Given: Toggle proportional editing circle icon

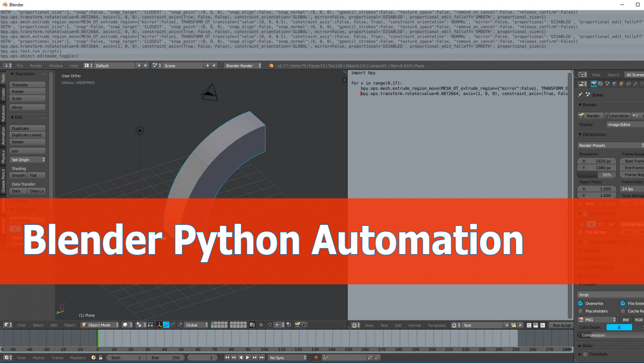Looking at the screenshot, I should (x=261, y=325).
